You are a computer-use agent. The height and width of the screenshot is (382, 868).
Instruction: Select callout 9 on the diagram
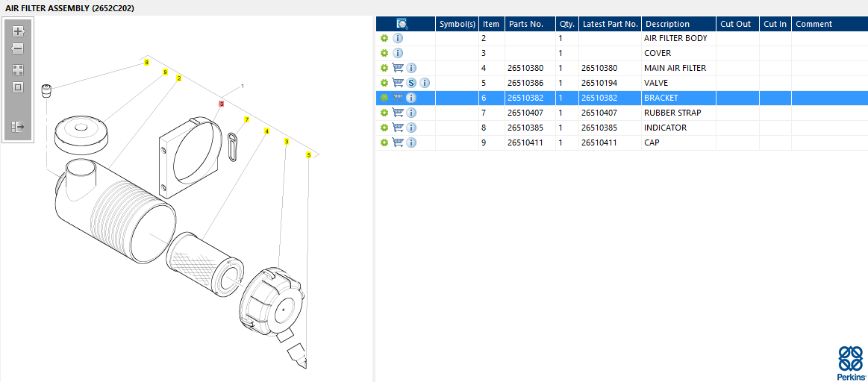coord(165,72)
